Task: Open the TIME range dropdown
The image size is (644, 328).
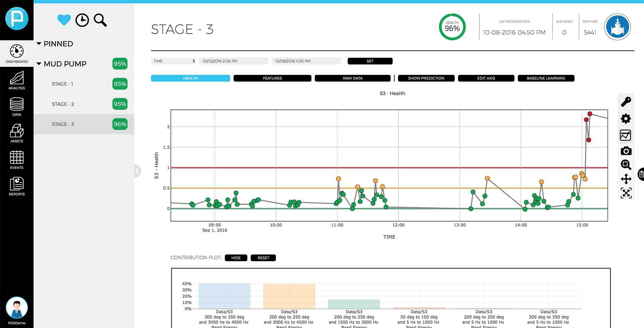Action: (x=174, y=61)
